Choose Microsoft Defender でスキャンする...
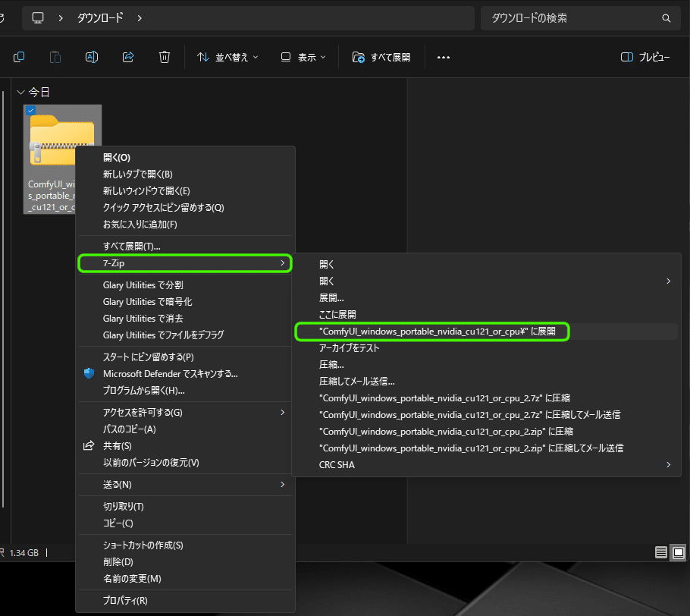The height and width of the screenshot is (616, 690). [185, 374]
